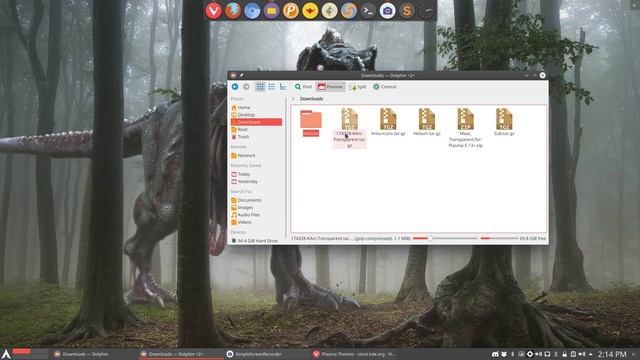
Task: Select the Helium.tar.gz archive
Action: [x=427, y=122]
